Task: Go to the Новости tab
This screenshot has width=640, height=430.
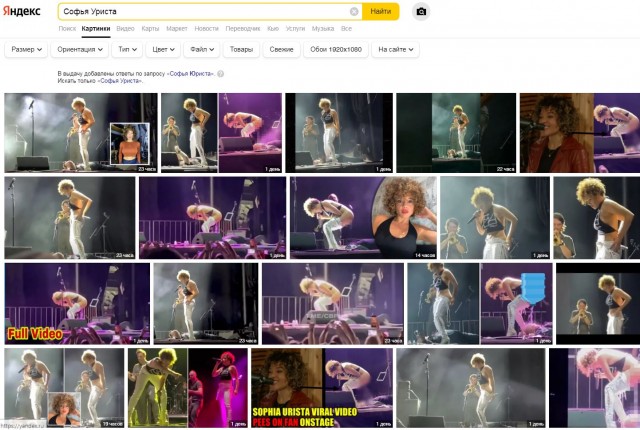Action: pos(206,29)
